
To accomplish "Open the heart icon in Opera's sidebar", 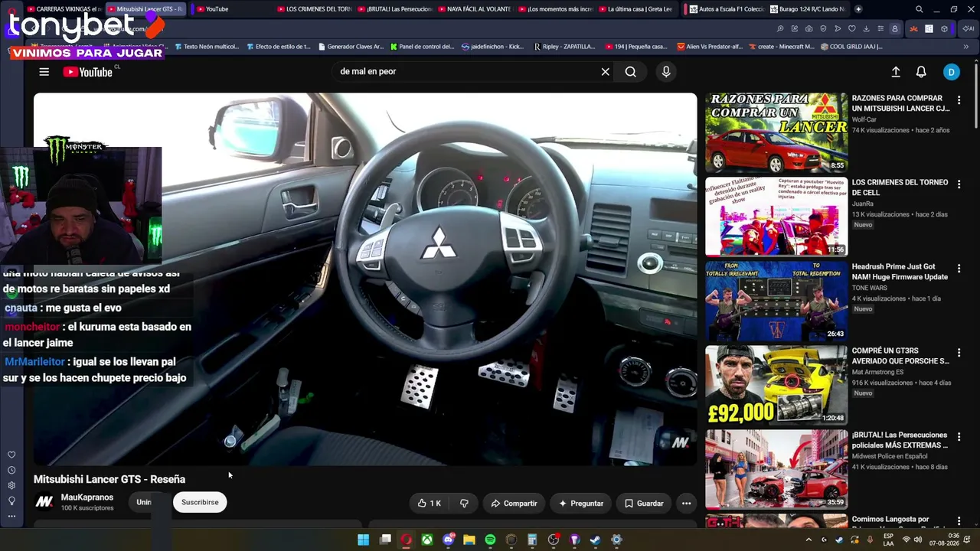I will click(x=11, y=455).
